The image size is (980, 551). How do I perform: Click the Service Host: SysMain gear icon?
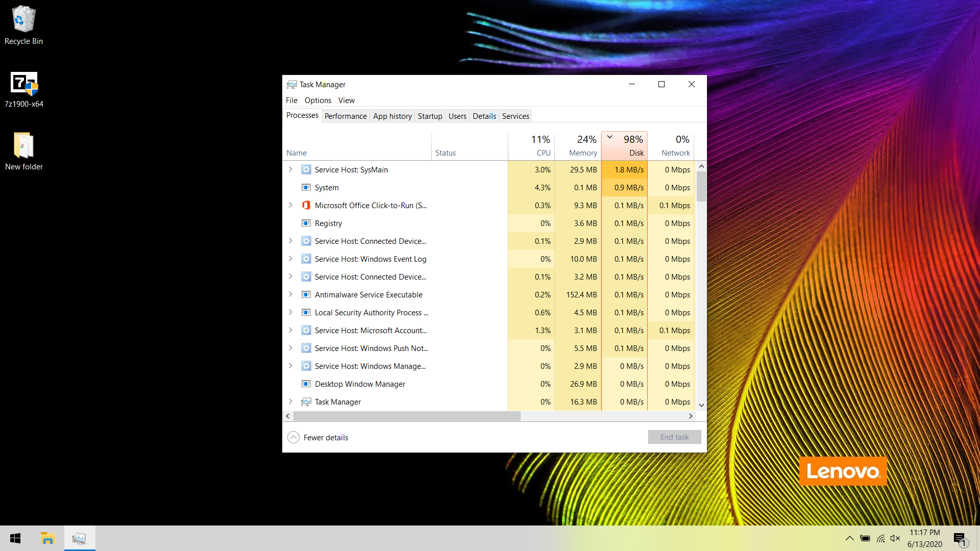(x=306, y=170)
